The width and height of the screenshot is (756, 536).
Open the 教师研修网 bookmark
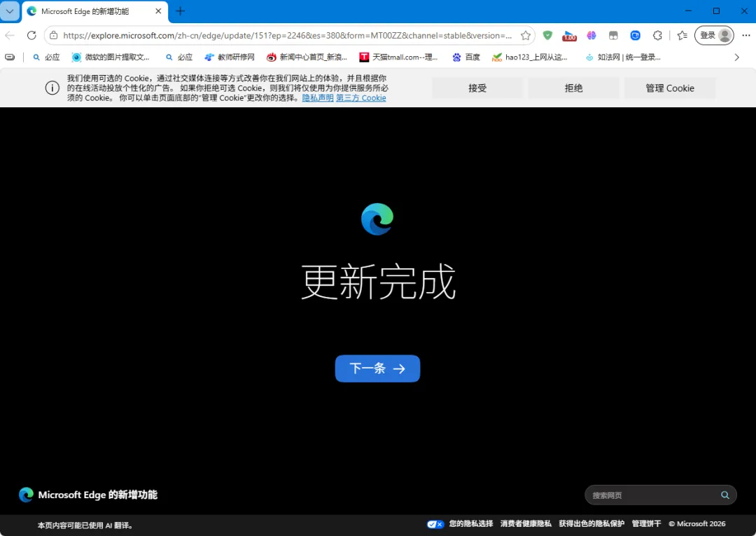tap(230, 57)
